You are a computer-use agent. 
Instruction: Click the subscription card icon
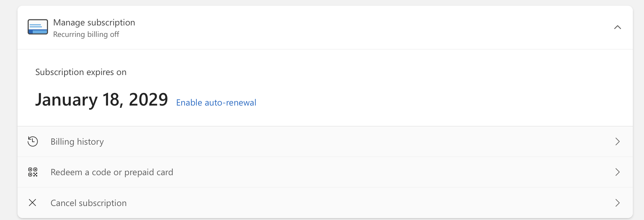[38, 27]
